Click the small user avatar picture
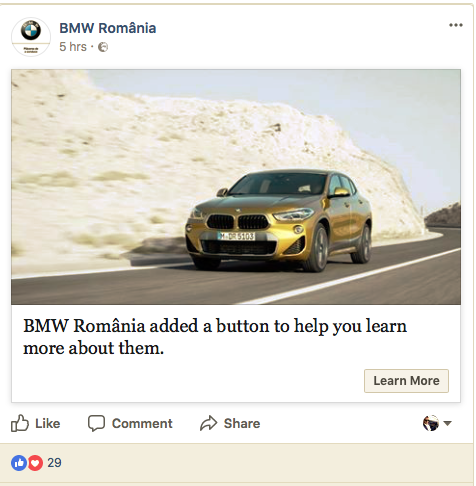The image size is (476, 486). (431, 423)
